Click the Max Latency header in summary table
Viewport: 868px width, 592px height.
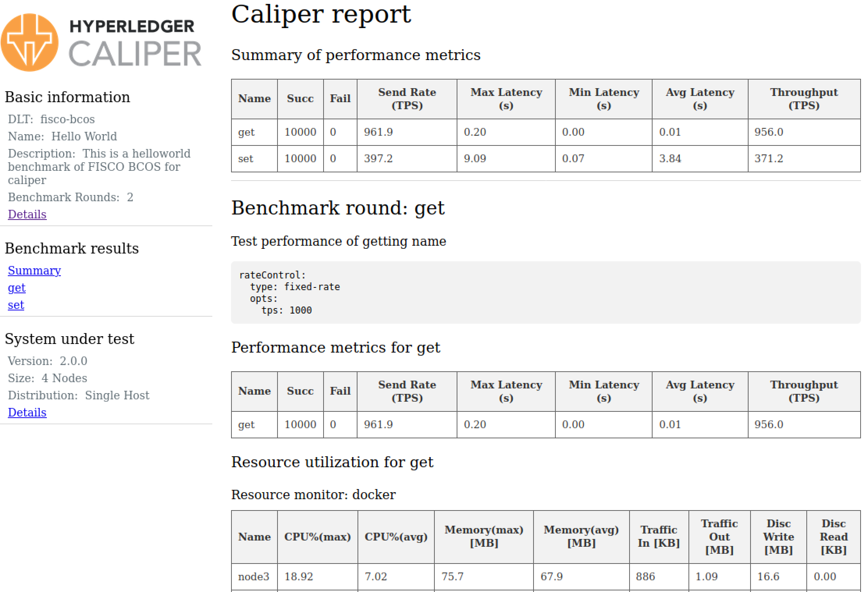point(506,99)
